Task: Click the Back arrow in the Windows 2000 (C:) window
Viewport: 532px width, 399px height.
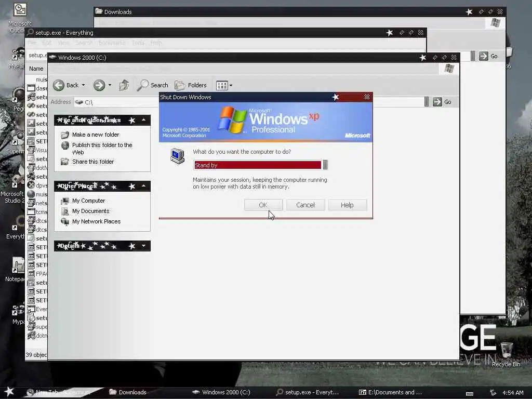Action: coord(59,85)
